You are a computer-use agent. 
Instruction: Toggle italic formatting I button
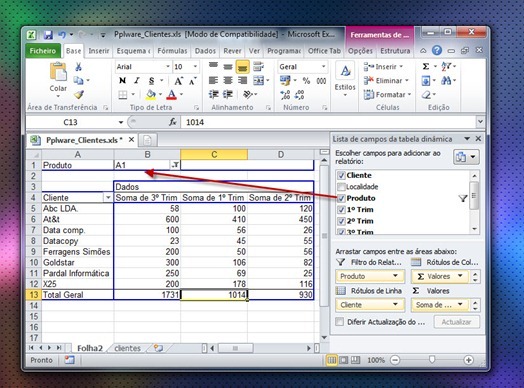(x=137, y=81)
